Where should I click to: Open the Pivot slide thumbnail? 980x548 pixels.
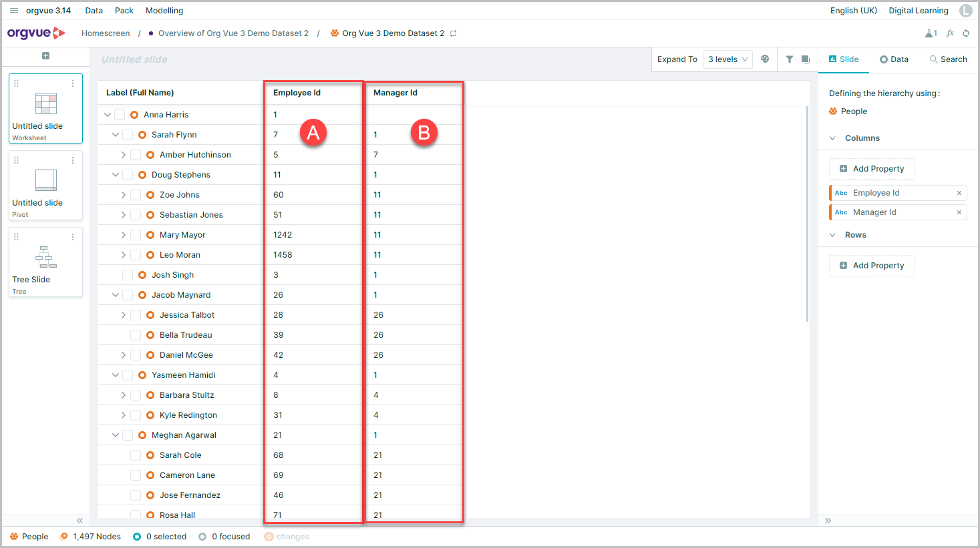pos(45,186)
